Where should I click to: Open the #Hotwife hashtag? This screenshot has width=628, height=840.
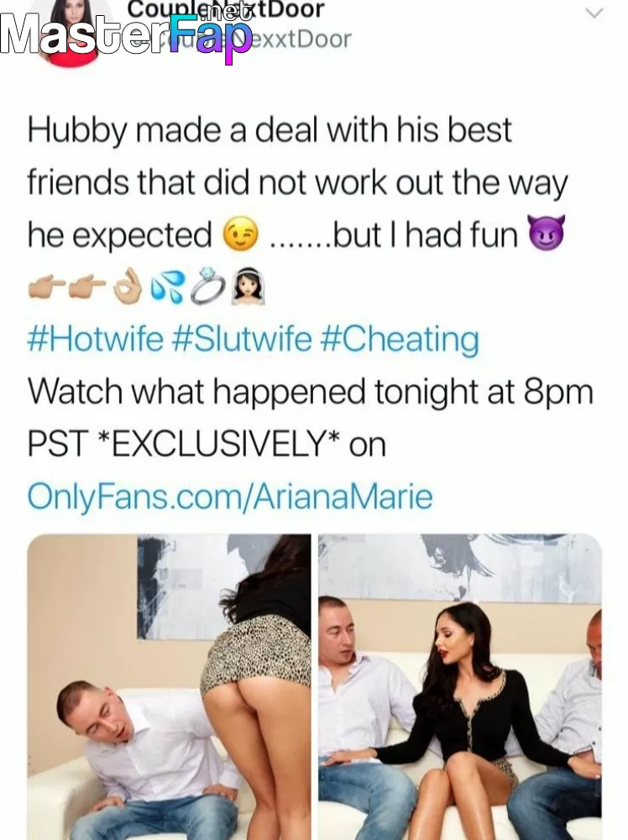tap(96, 339)
